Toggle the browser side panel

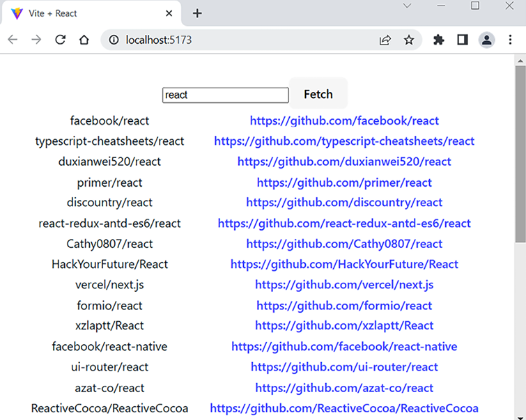(462, 40)
